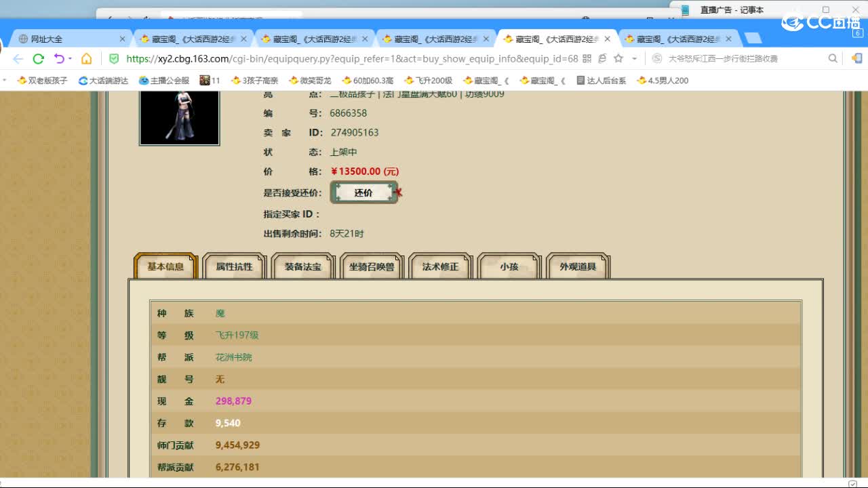Click the 师门贡献 value 9,454,929

click(x=237, y=445)
